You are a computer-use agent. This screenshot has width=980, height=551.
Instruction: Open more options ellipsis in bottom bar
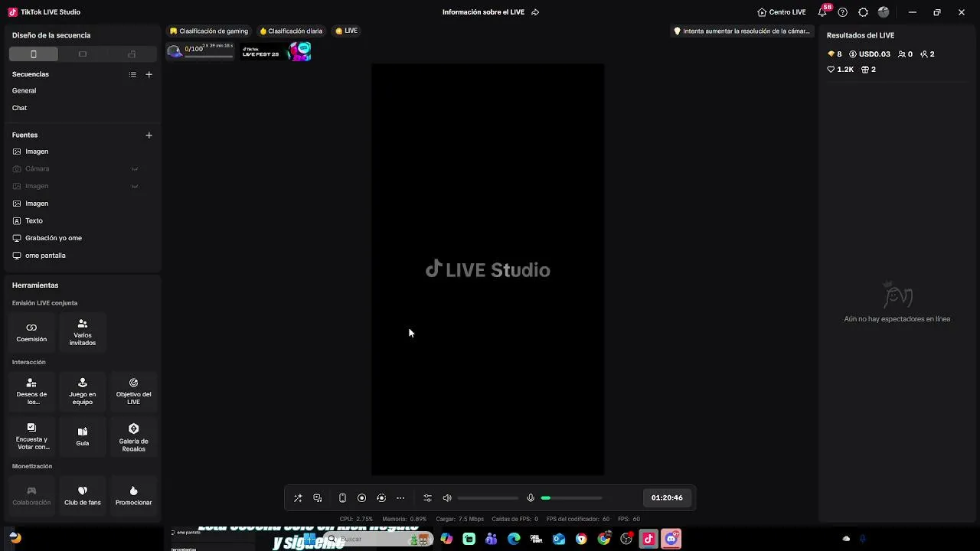[x=400, y=498]
